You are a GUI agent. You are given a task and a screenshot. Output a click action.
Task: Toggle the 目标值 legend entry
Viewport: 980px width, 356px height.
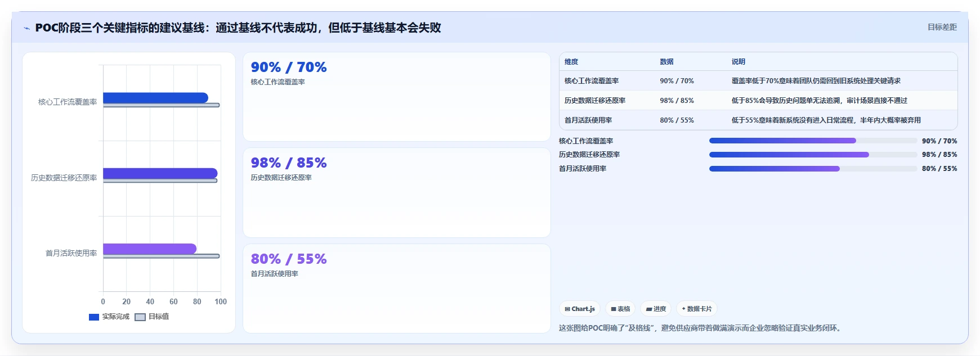point(152,317)
